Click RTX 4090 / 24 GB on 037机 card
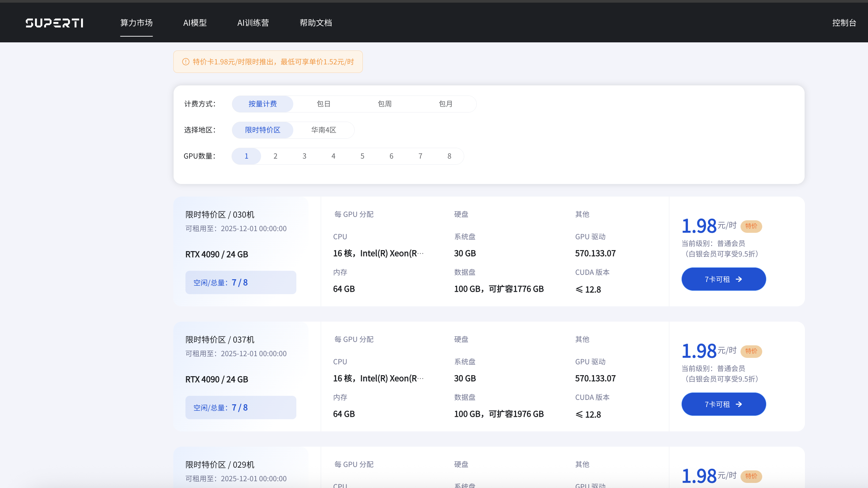Viewport: 868px width, 488px height. coord(217,379)
